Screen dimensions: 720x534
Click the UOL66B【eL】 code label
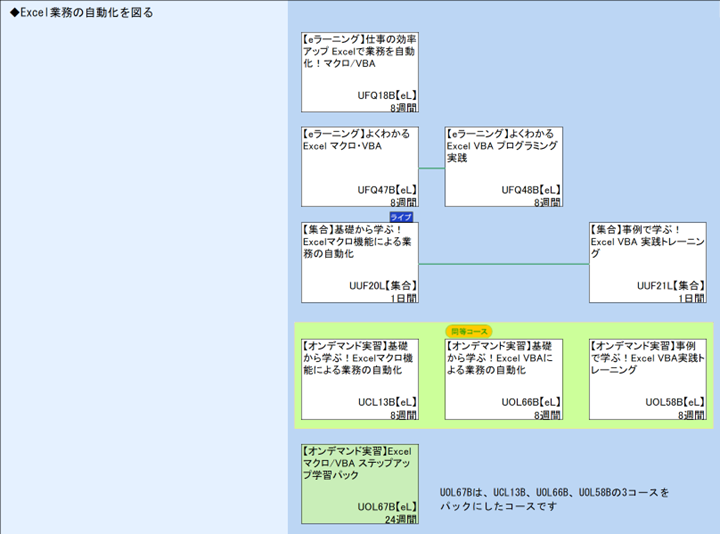click(x=531, y=402)
